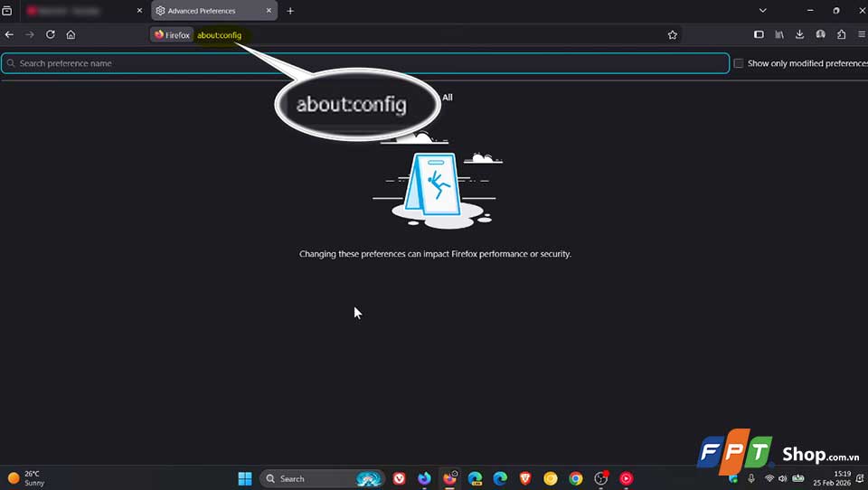Open the Edge Canary taskbar icon
Image resolution: width=868 pixels, height=490 pixels.
(475, 478)
